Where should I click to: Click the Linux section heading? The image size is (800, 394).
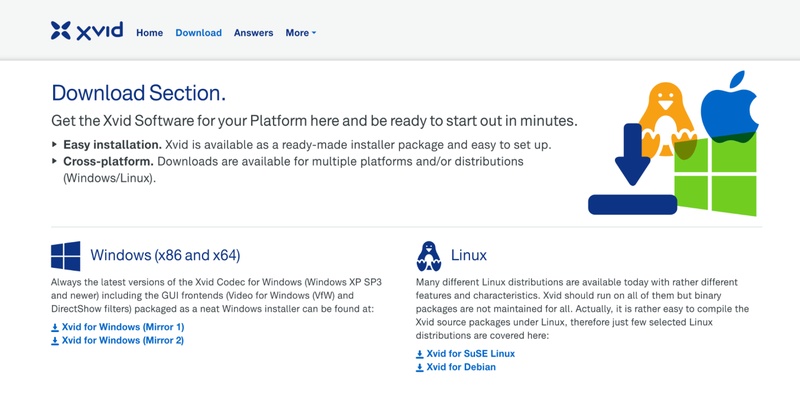click(x=468, y=255)
